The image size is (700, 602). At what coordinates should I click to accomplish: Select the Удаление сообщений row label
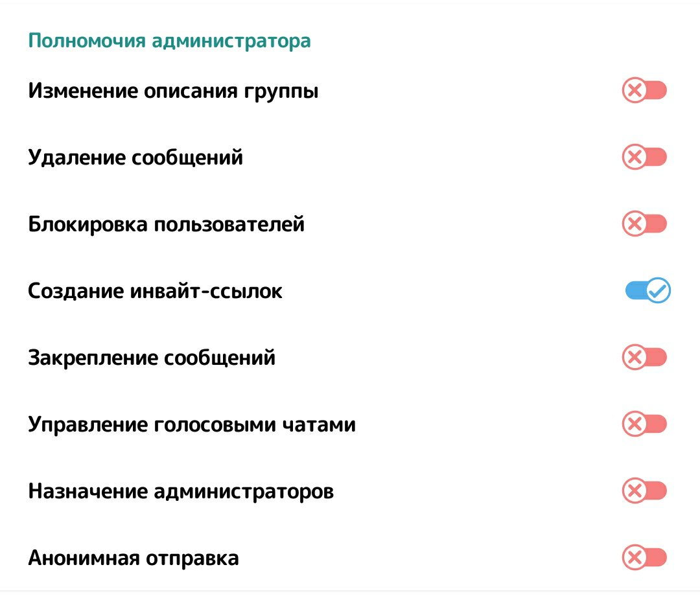point(135,157)
